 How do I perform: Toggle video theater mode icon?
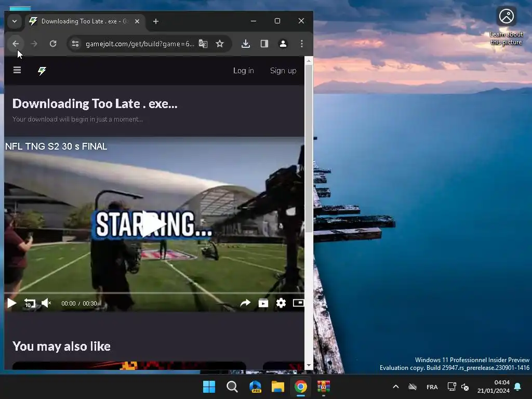pyautogui.click(x=298, y=303)
